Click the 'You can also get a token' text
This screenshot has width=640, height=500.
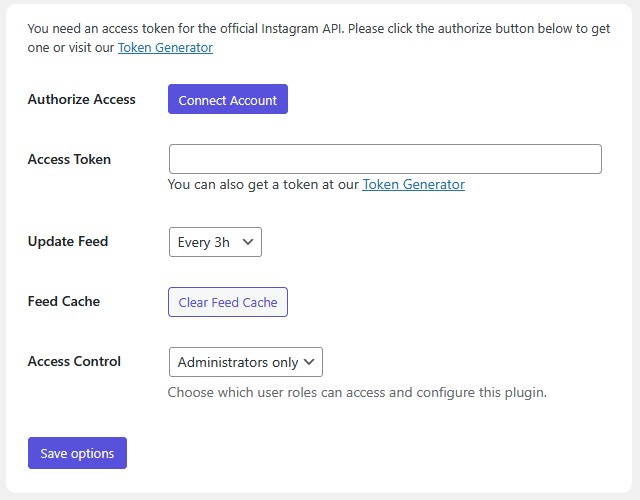pyautogui.click(x=262, y=184)
